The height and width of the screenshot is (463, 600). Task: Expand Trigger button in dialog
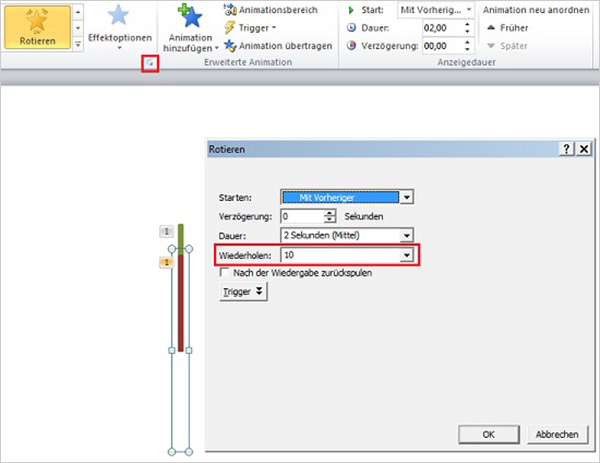pyautogui.click(x=243, y=292)
